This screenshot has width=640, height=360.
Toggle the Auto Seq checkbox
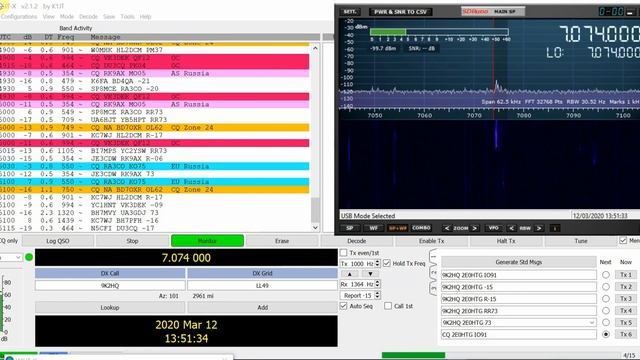tap(344, 306)
